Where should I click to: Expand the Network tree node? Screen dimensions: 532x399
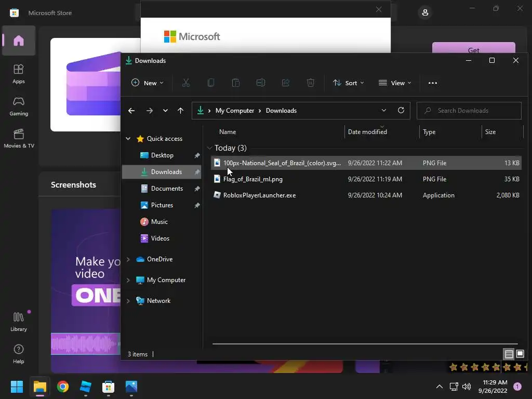tap(128, 301)
